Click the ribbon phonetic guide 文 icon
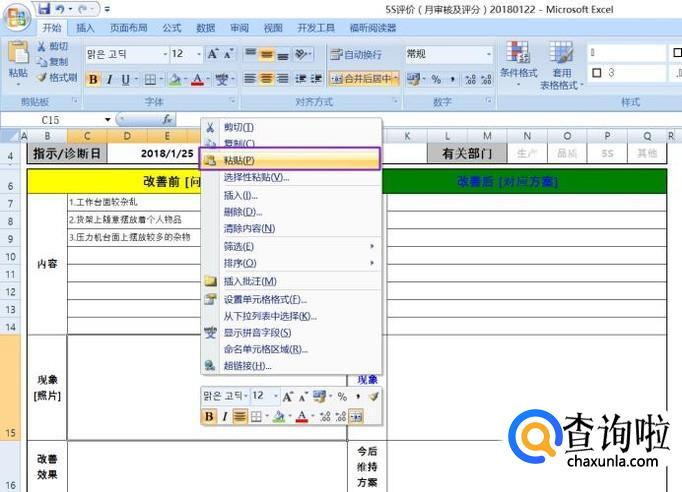Image resolution: width=682 pixels, height=492 pixels. (x=221, y=79)
